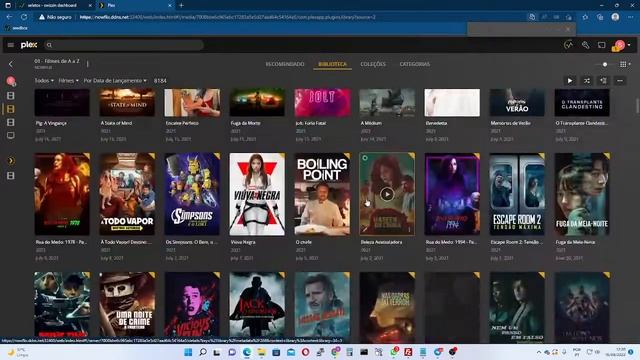Click the Rua do Medo: 1978 title

tap(61, 242)
